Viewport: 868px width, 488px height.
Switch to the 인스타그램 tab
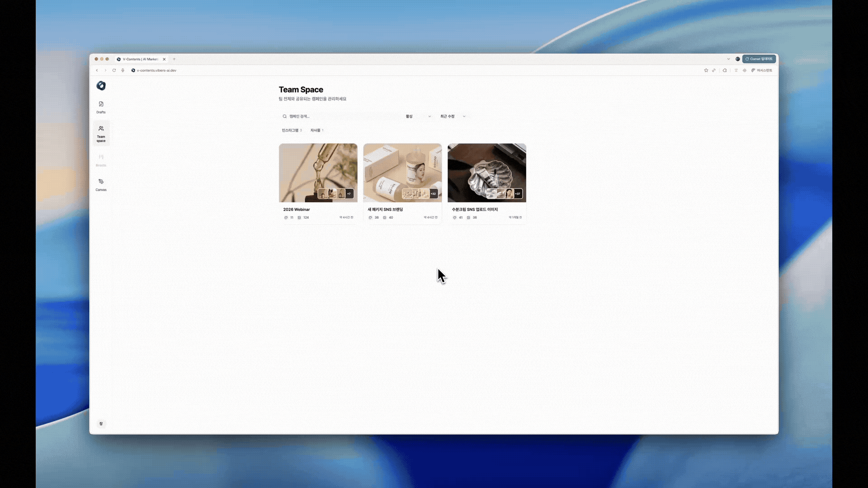click(x=291, y=130)
